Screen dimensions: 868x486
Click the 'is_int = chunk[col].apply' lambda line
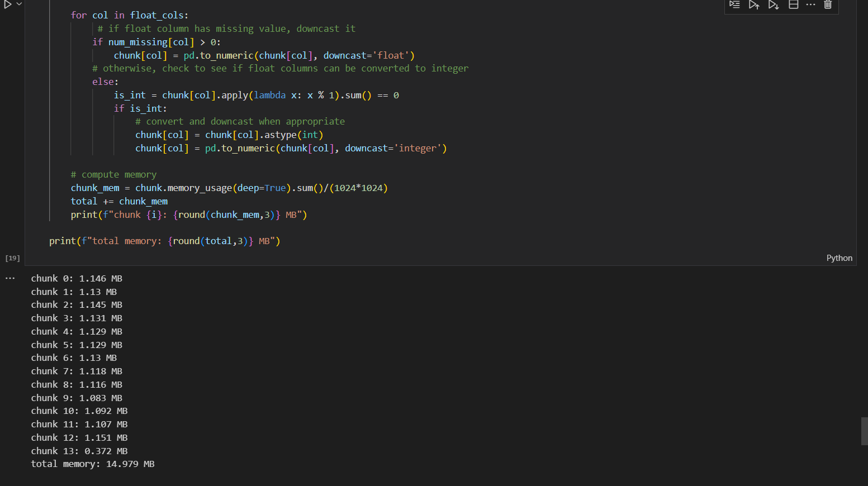coord(257,95)
